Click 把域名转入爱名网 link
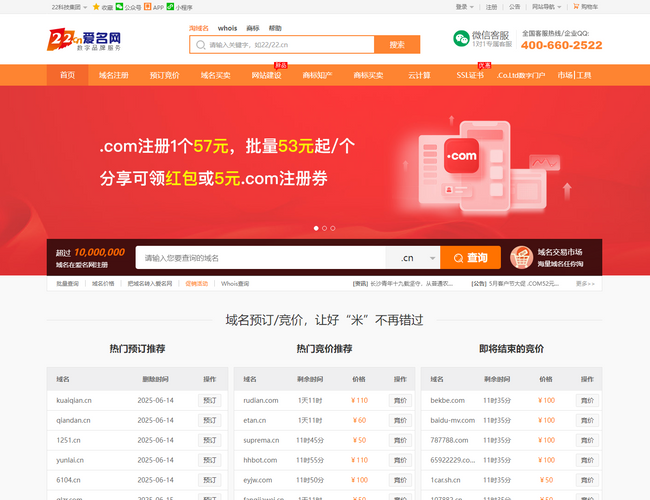Screen dimensions: 650x500 (150, 284)
